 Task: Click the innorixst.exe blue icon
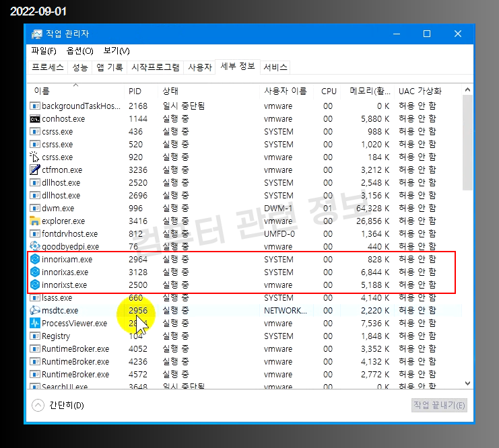click(x=35, y=285)
